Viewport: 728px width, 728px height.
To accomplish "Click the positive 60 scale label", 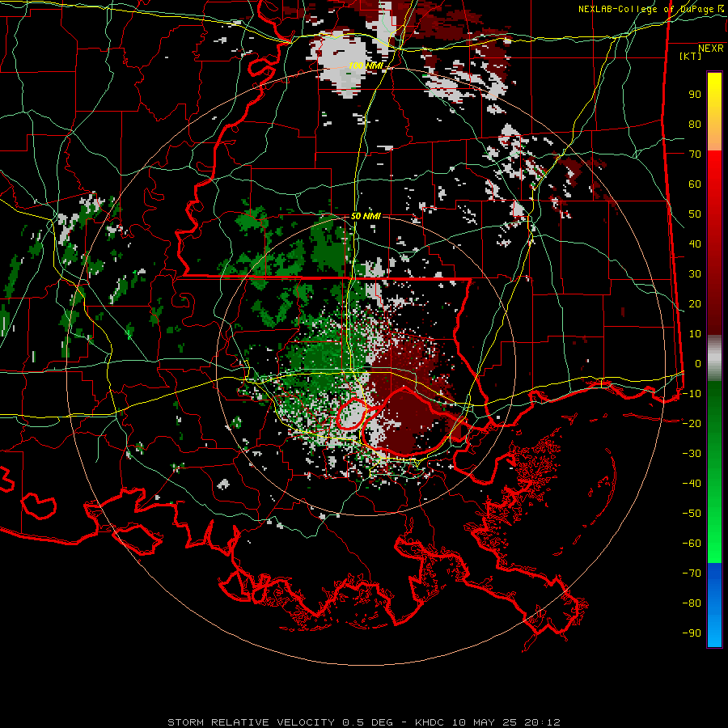I will point(695,184).
